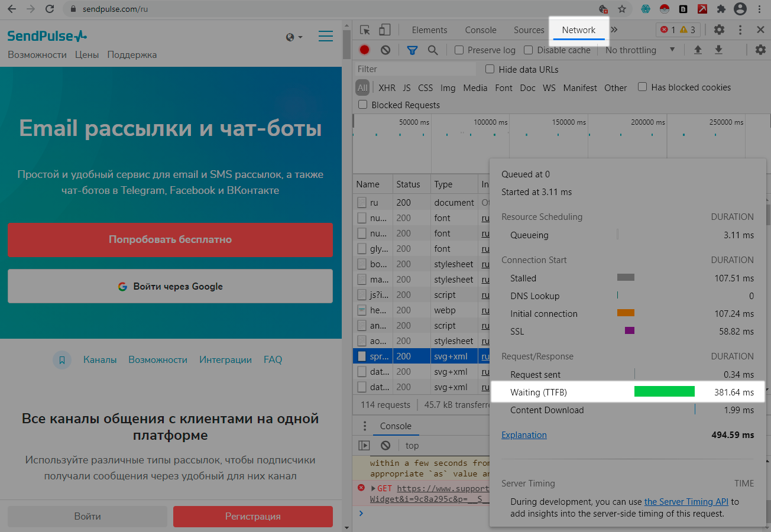771x532 pixels.
Task: Click the import HAR upload icon
Action: (698, 50)
